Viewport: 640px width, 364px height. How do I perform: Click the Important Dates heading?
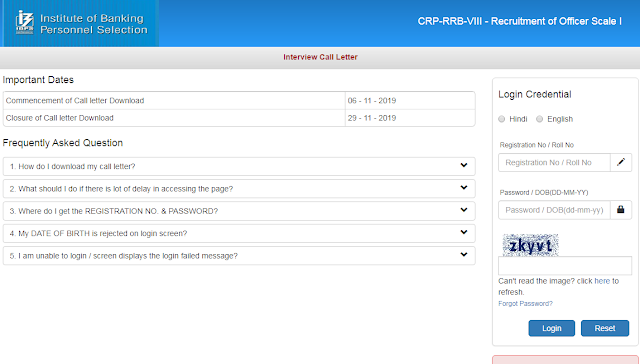click(x=38, y=80)
